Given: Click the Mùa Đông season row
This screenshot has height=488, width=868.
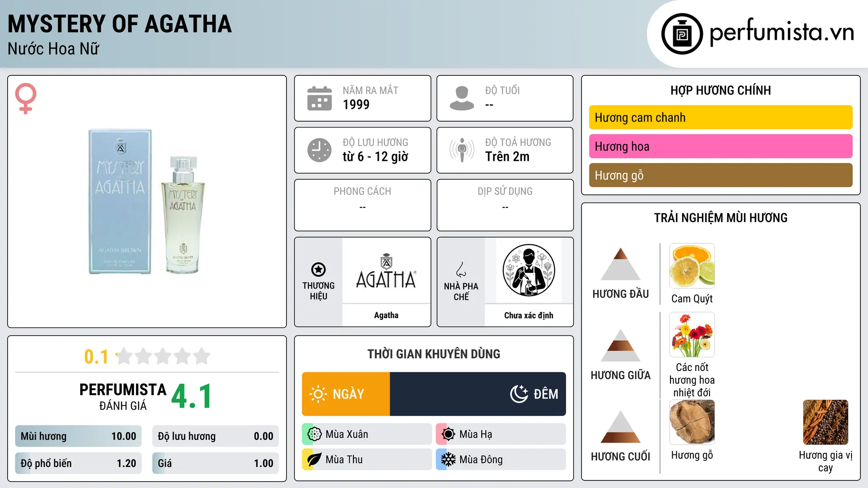Looking at the screenshot, I should 501,460.
